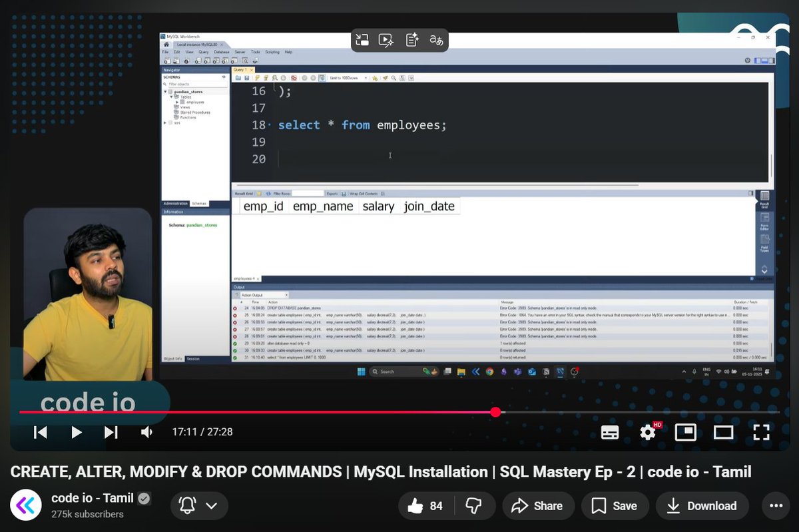The height and width of the screenshot is (532, 799).
Task: Refresh the SCHEMAS list
Action: click(224, 77)
